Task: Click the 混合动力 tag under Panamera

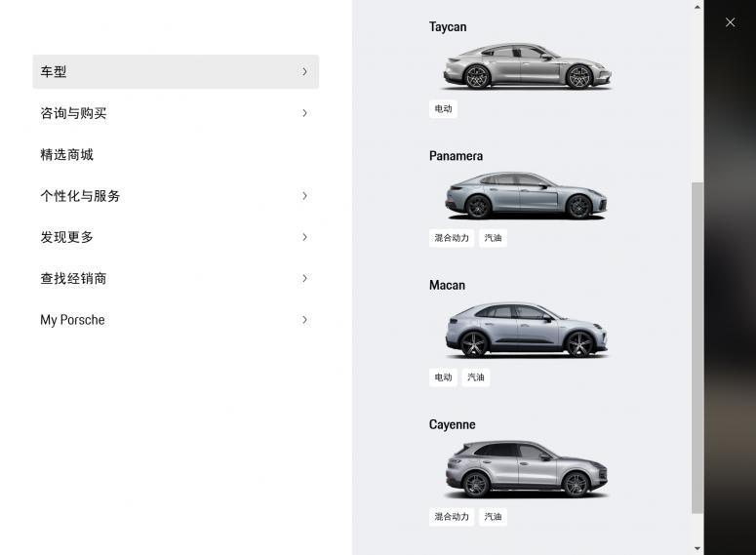Action: pyautogui.click(x=452, y=238)
